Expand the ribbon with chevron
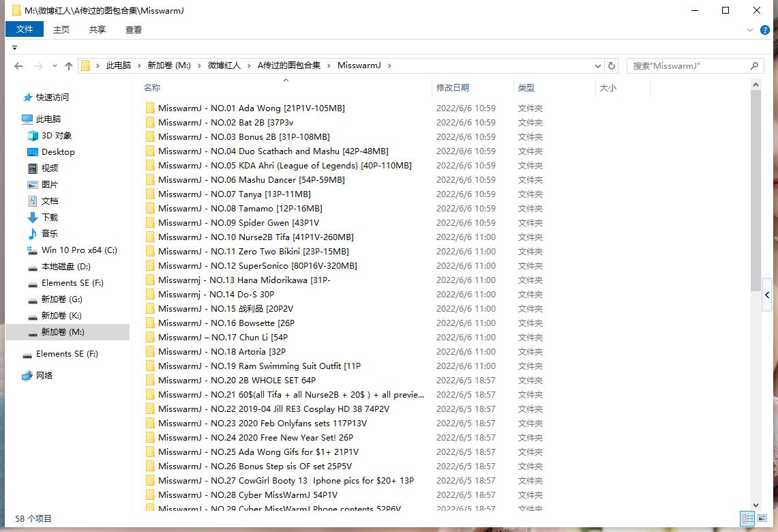 [x=750, y=30]
